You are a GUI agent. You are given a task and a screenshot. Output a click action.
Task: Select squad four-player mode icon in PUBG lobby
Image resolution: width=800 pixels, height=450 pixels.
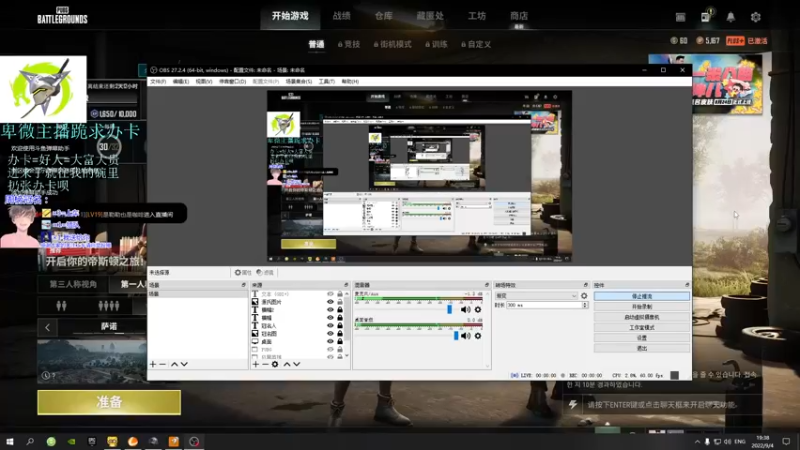(109, 306)
